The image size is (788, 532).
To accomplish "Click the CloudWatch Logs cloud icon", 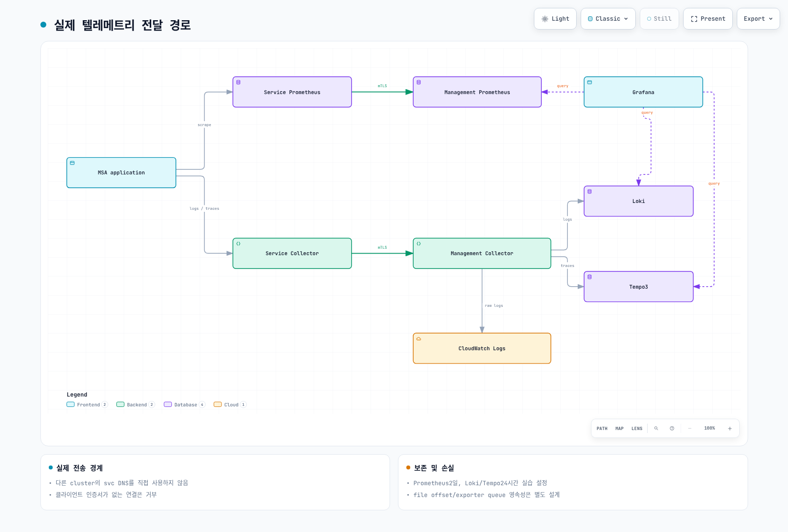I will pyautogui.click(x=419, y=339).
